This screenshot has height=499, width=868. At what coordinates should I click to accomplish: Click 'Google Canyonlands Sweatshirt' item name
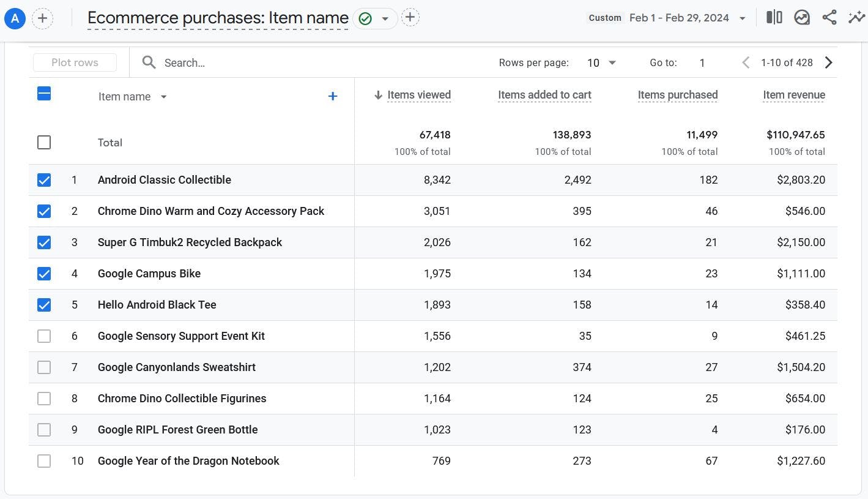tap(177, 367)
